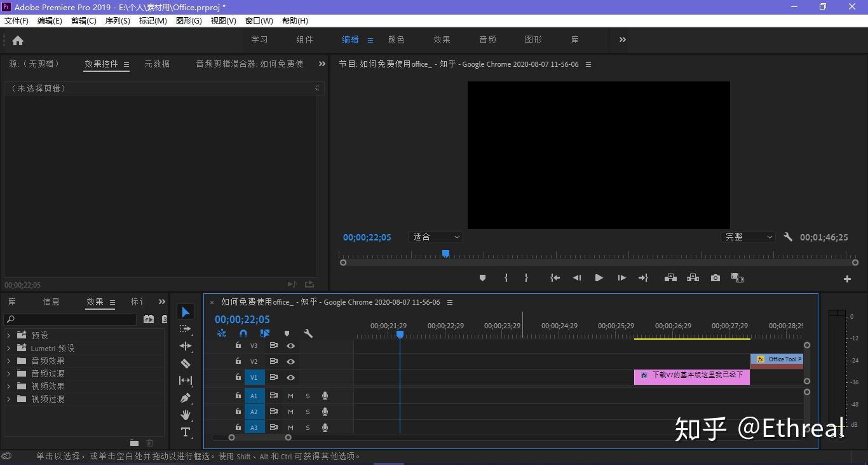Open timeline display settings wrench
Screen dimensions: 868x465
pyautogui.click(x=308, y=333)
